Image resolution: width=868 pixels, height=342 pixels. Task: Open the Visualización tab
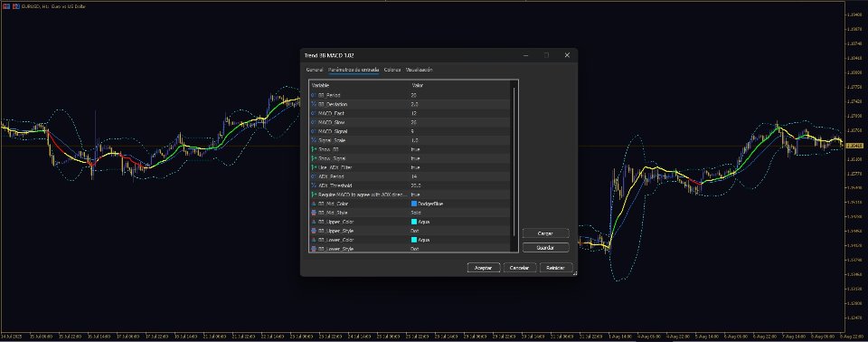coord(419,70)
